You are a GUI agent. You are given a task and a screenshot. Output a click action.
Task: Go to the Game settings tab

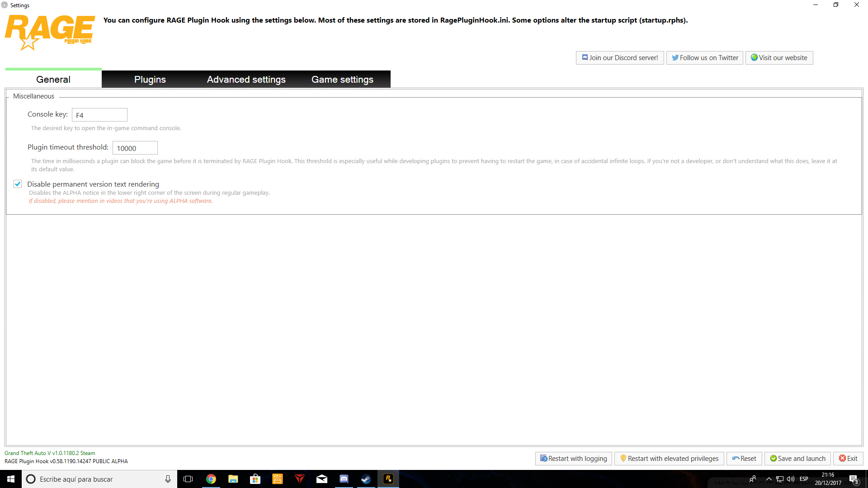[x=342, y=80]
